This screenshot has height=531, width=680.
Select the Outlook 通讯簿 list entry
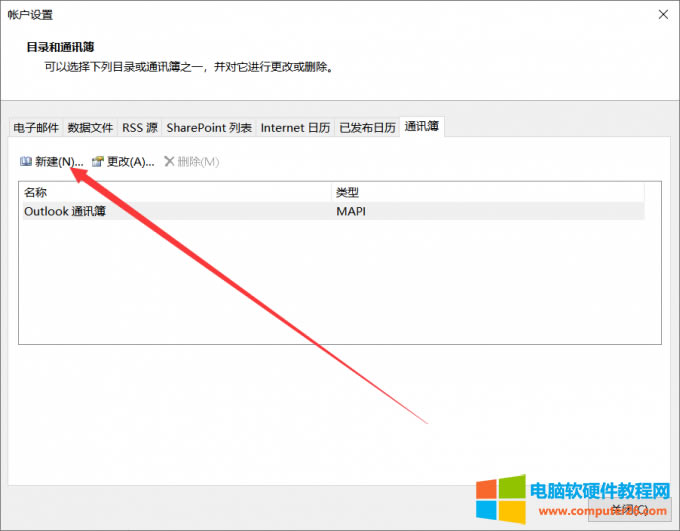pos(65,211)
